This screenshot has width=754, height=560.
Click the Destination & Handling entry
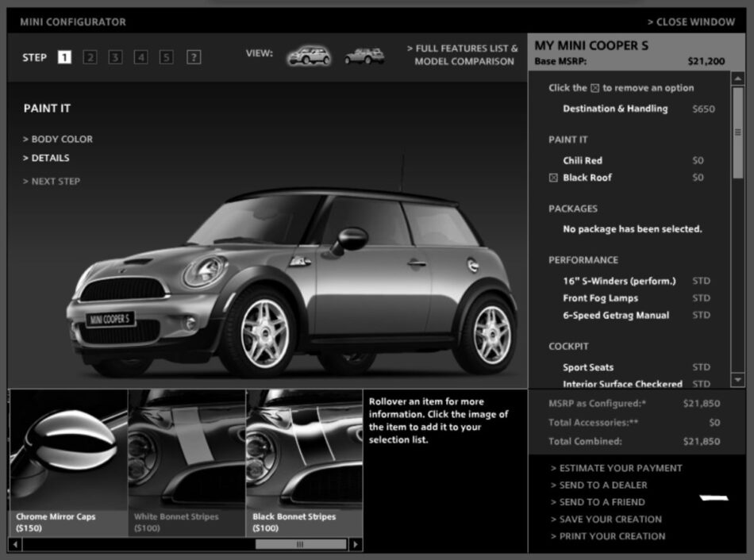point(615,109)
